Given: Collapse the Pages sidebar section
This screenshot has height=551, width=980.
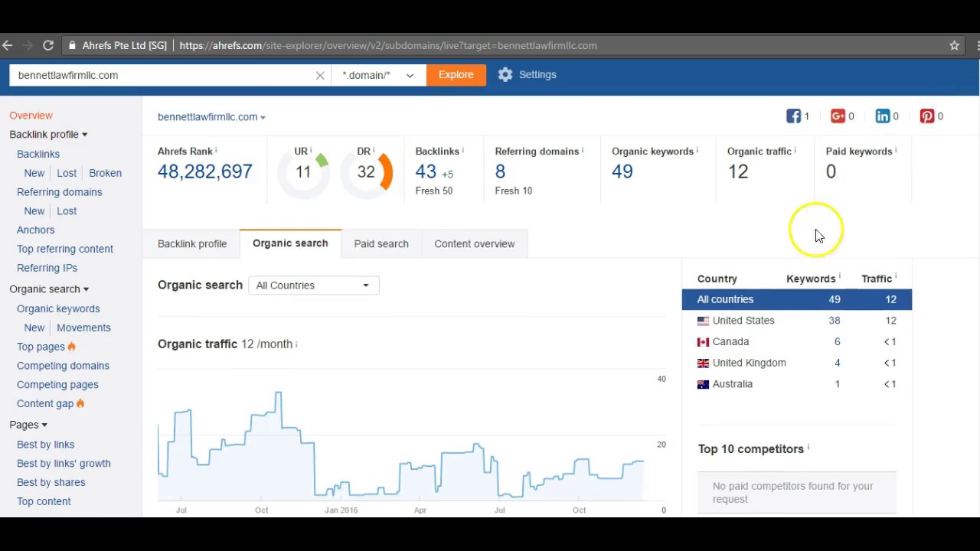Looking at the screenshot, I should (28, 425).
